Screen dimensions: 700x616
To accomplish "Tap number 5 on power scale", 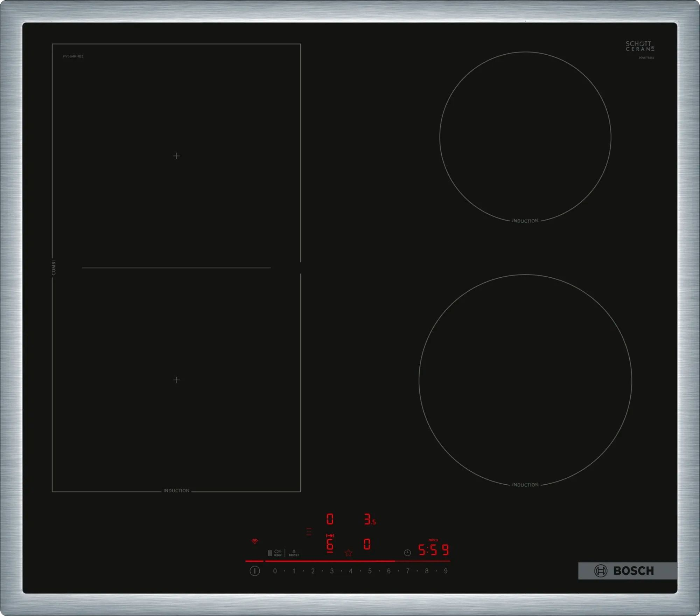I will click(x=370, y=571).
